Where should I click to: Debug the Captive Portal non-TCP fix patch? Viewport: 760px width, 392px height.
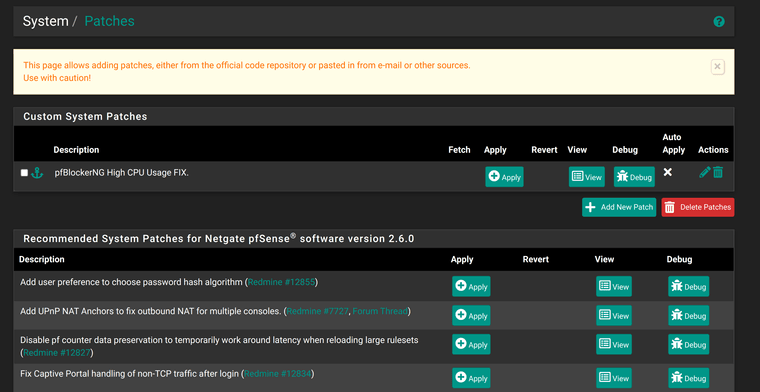pyautogui.click(x=688, y=378)
